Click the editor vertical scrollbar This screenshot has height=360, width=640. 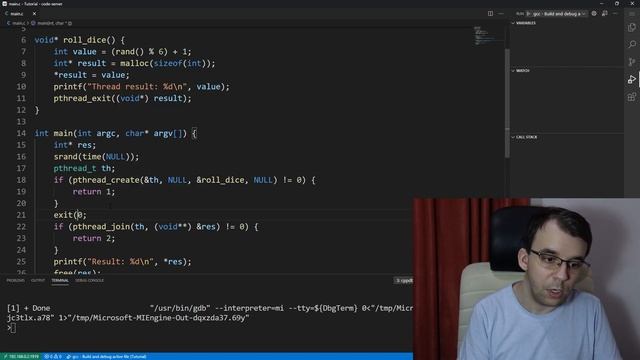click(507, 102)
